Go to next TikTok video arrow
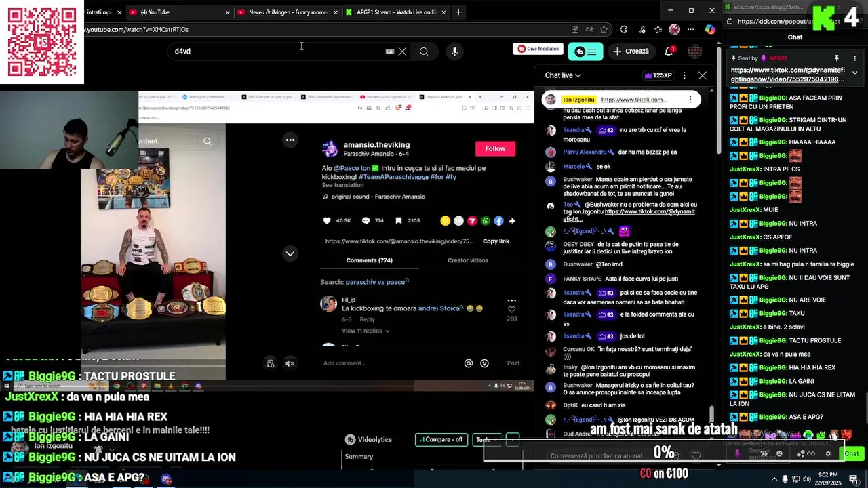Viewport: 868px width, 488px height. (290, 253)
